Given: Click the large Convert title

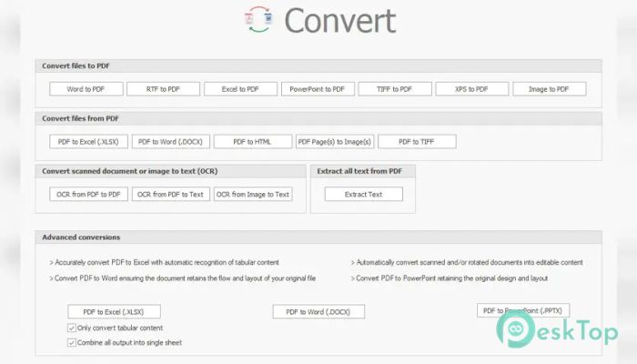Looking at the screenshot, I should 339,20.
